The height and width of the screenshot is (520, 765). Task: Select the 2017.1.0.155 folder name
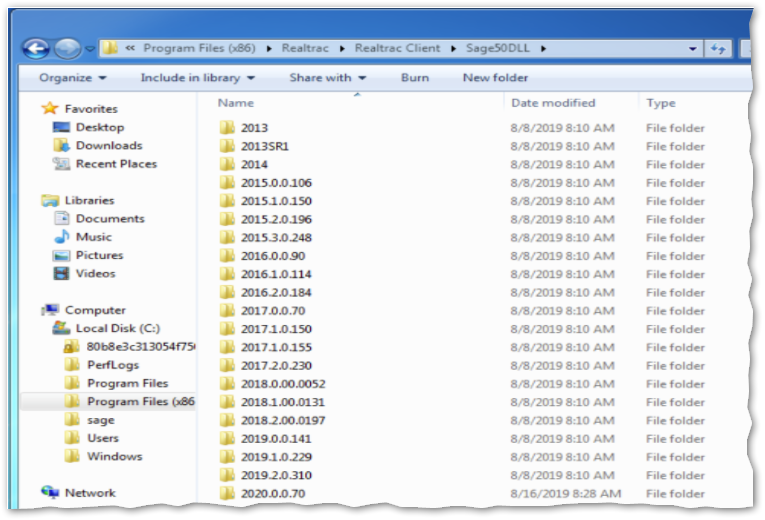pos(276,347)
